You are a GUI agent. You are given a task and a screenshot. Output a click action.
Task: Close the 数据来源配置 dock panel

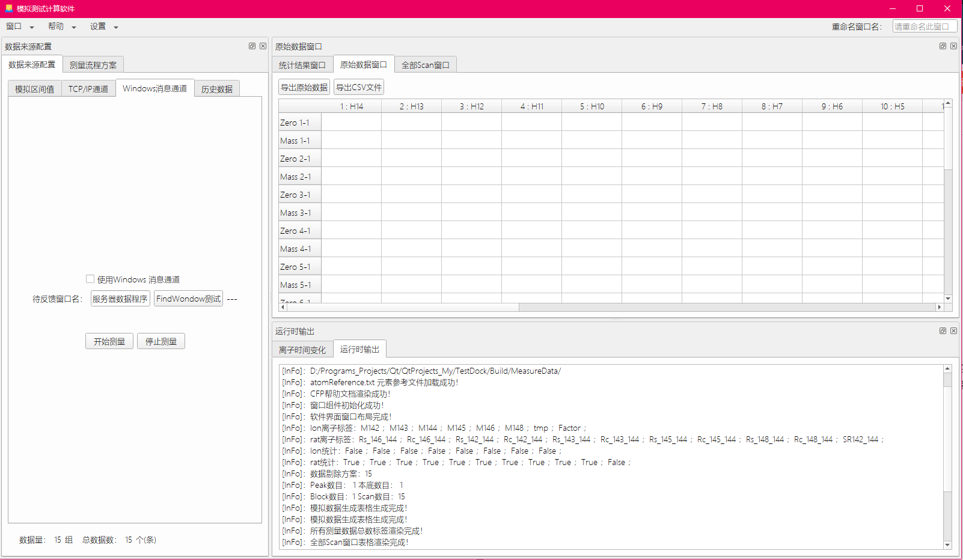click(263, 46)
